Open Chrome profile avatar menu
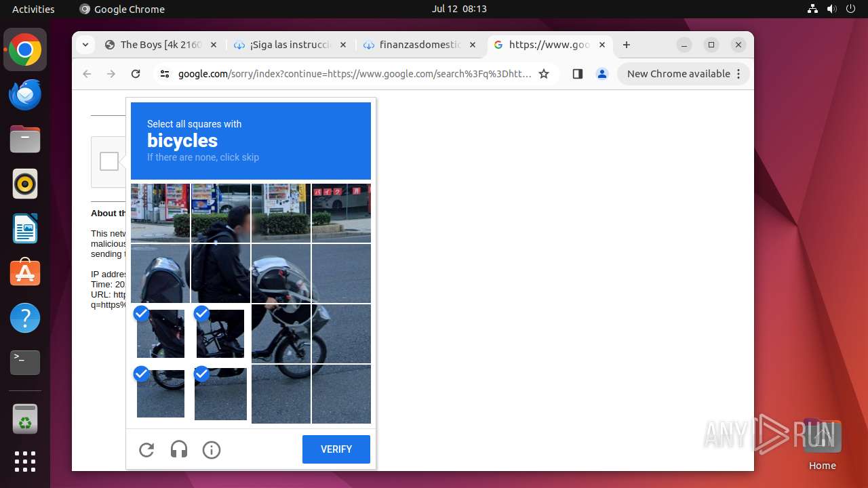The height and width of the screenshot is (488, 868). coord(602,74)
